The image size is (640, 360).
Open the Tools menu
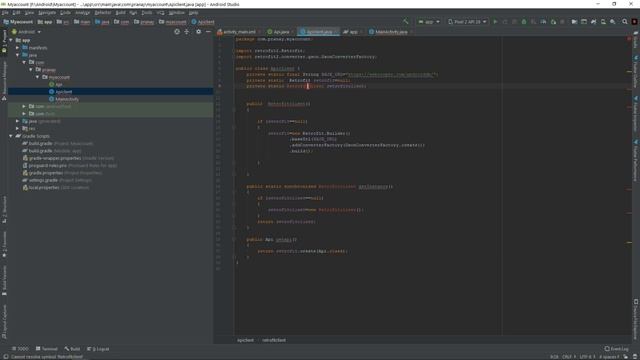[x=147, y=13]
